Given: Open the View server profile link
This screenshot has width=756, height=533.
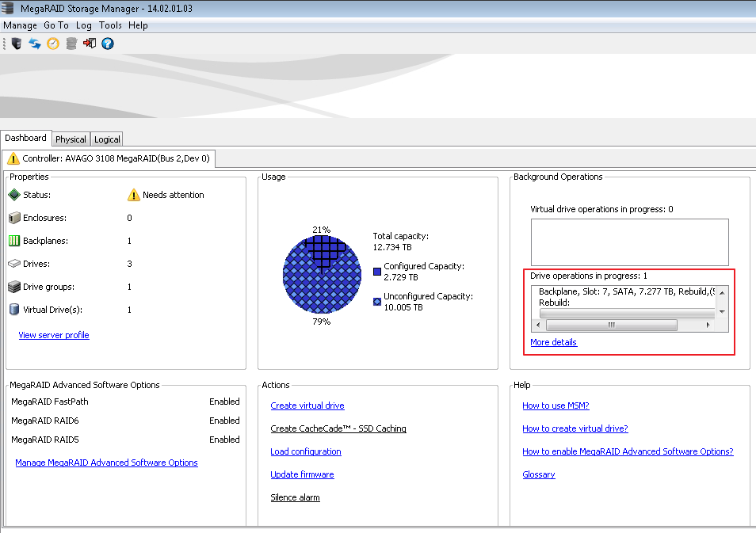Looking at the screenshot, I should coord(54,335).
